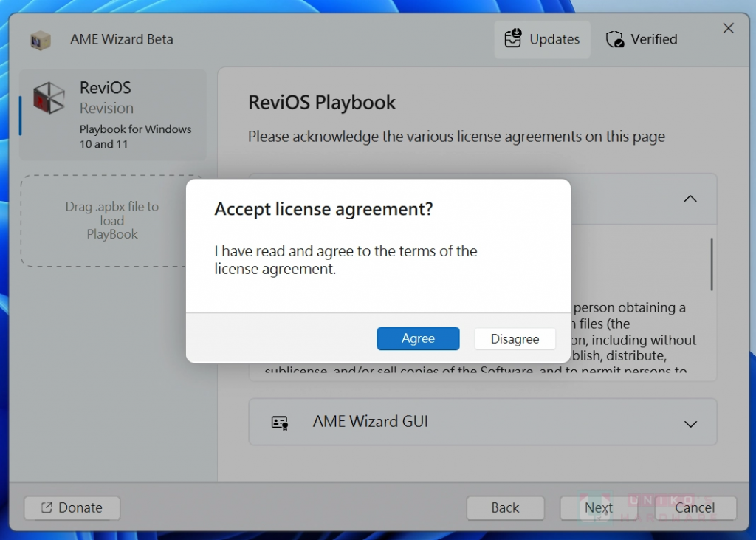Click the 'I have read and agree' message
The image size is (756, 540).
click(346, 259)
